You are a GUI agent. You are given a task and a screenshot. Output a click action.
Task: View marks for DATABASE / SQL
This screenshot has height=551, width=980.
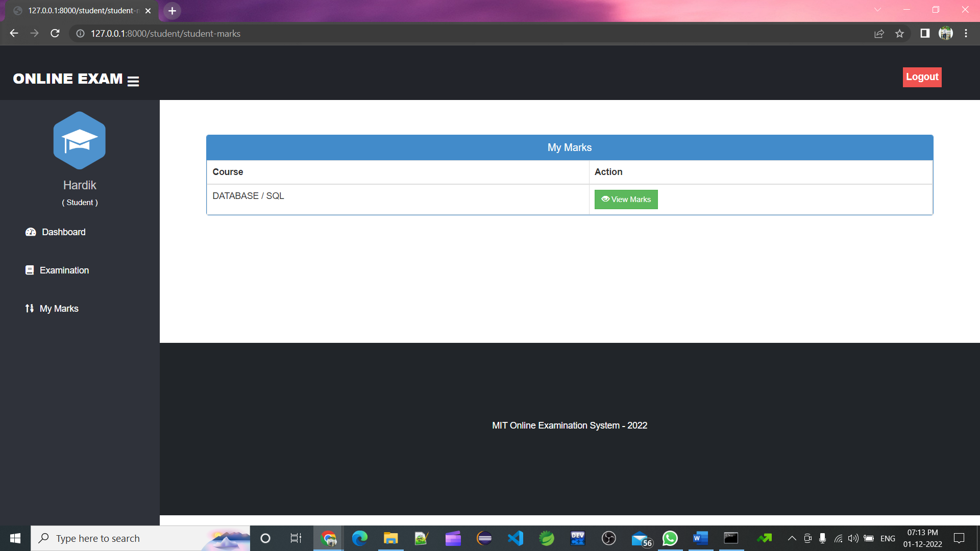626,199
